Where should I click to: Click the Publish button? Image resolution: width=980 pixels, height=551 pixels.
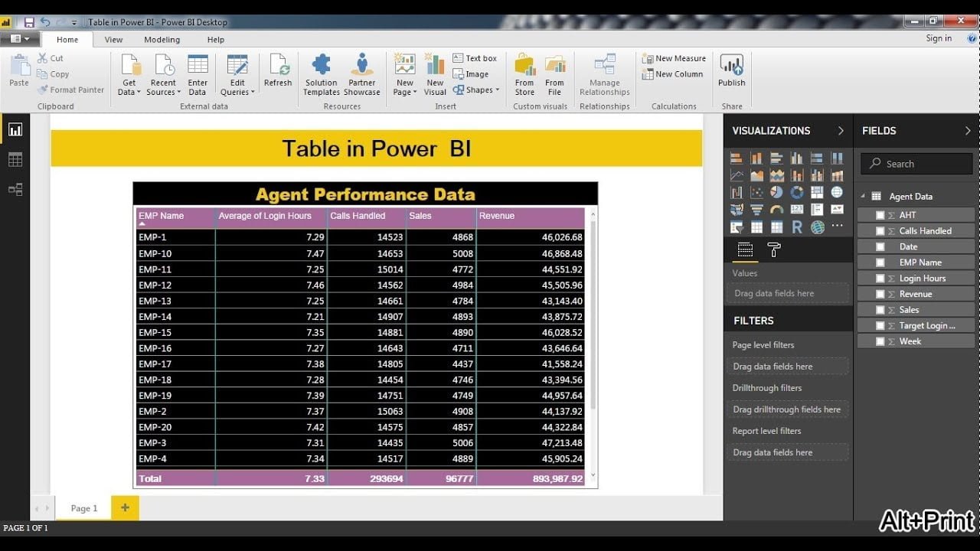pos(731,70)
